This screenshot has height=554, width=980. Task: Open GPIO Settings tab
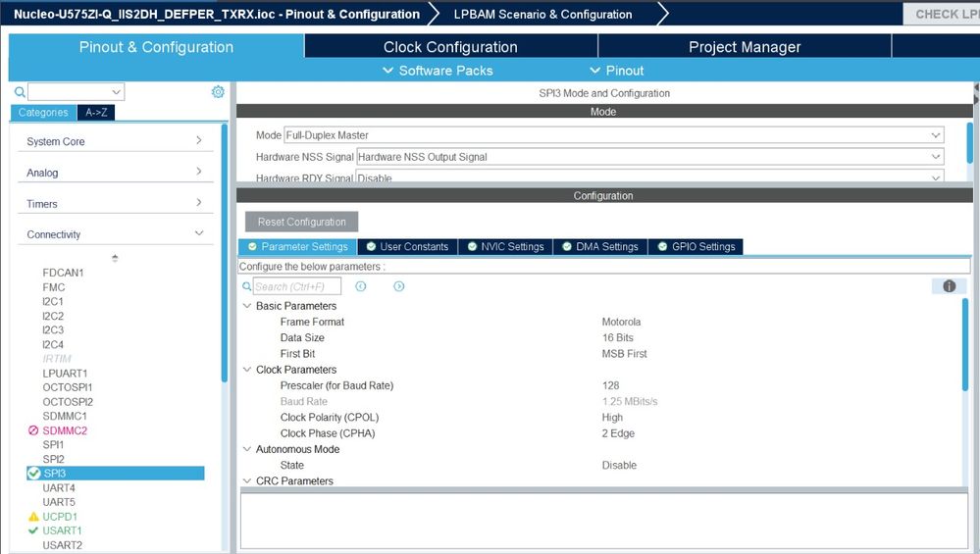696,247
